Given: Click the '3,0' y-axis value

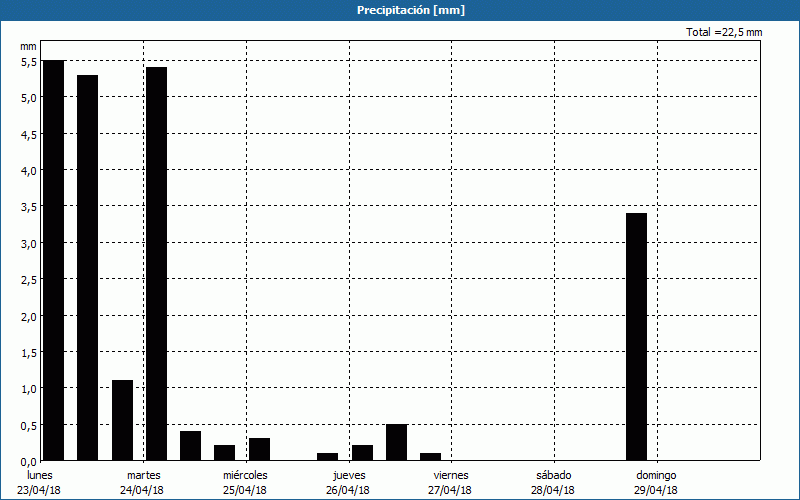Looking at the screenshot, I should (x=29, y=244).
